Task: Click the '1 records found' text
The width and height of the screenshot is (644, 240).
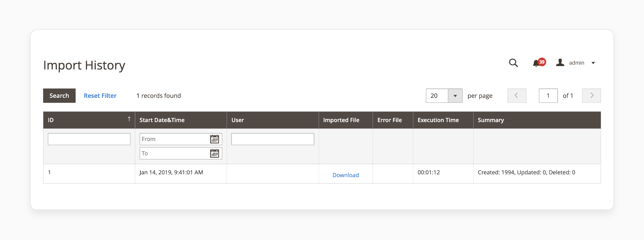Action: (x=159, y=96)
